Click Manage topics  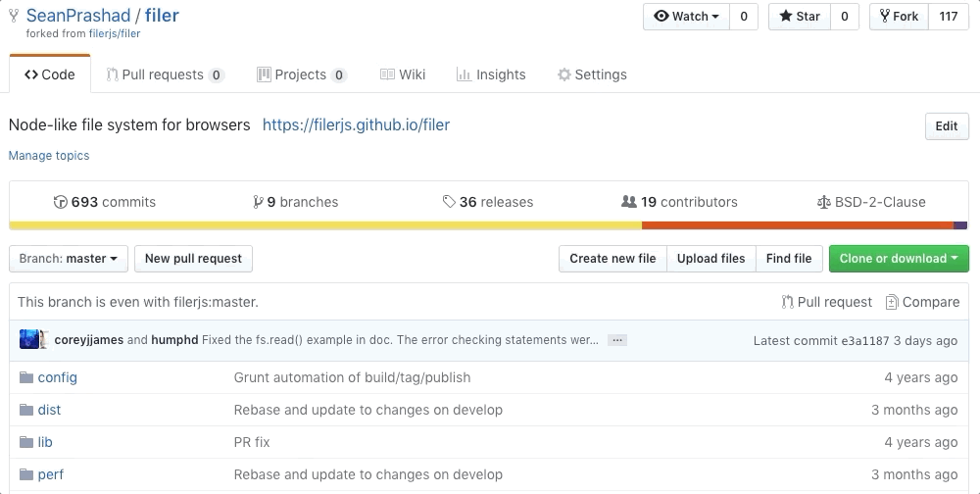[49, 156]
